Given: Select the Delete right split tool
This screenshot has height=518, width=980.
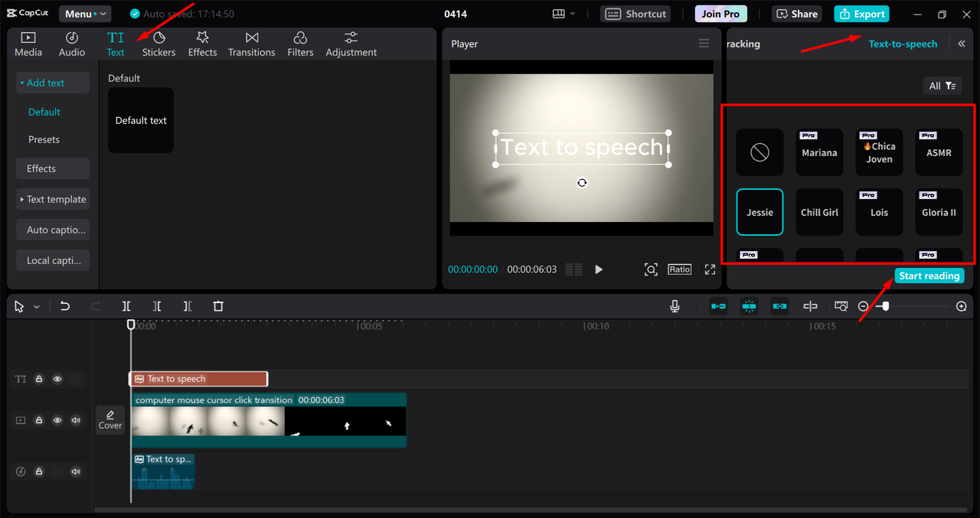Looking at the screenshot, I should tap(188, 306).
